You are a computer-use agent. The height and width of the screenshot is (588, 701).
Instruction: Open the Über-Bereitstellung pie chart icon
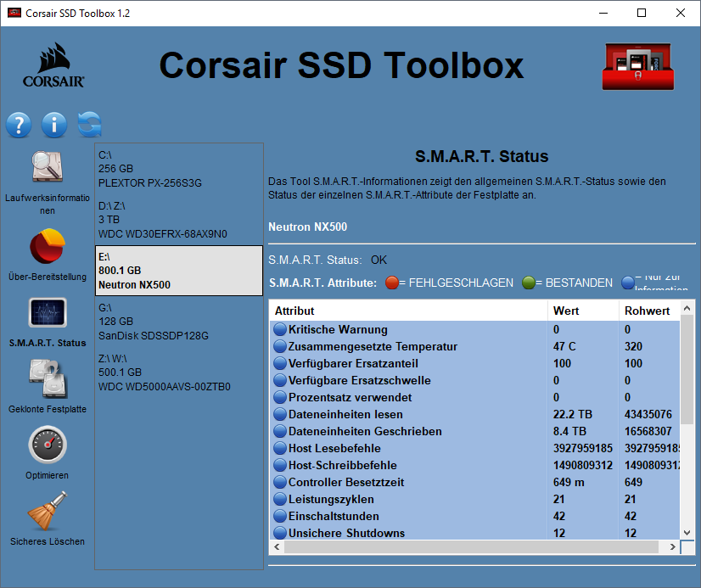tap(48, 246)
